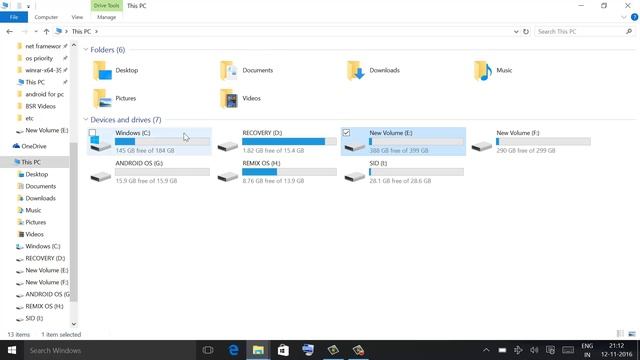Open File Explorer on taskbar
Screen dimensions: 640x360
(258, 350)
